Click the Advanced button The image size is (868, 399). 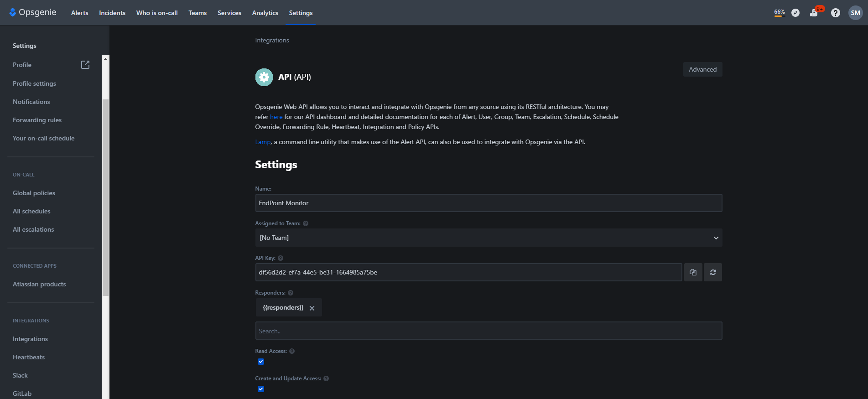[x=702, y=69]
